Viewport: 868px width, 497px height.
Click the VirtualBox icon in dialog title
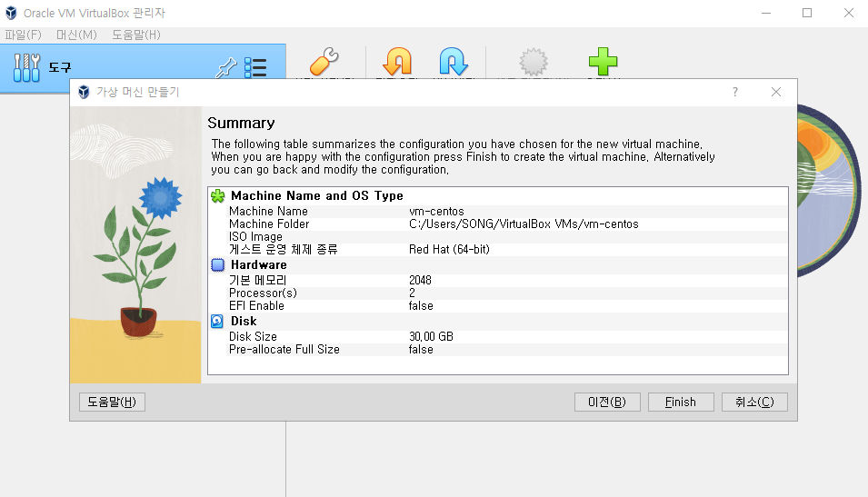click(x=84, y=92)
